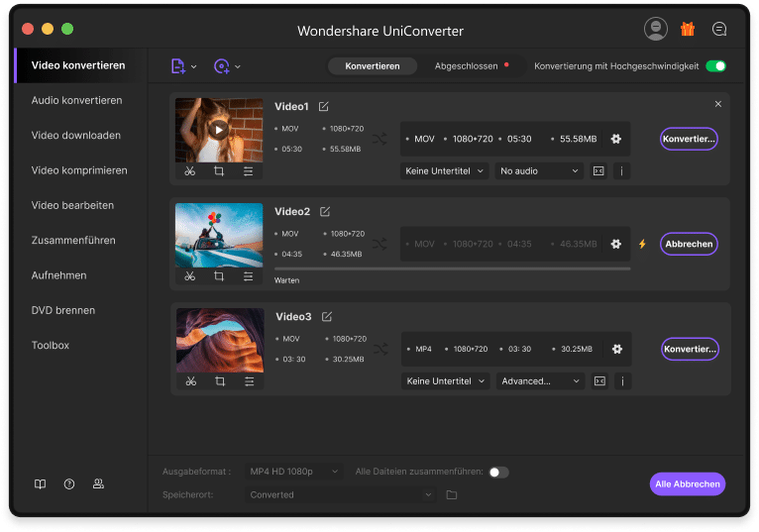Click the add files icon in toolbar
Viewport: 759px width, 532px height.
pyautogui.click(x=178, y=66)
